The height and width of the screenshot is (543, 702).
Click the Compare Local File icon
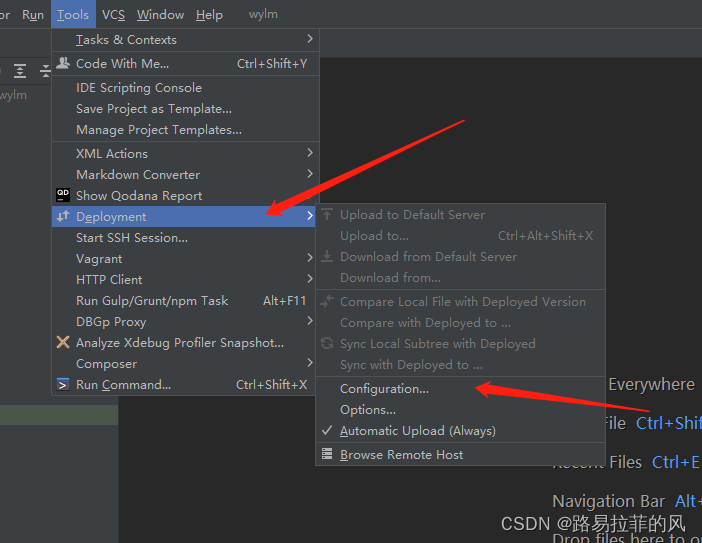pyautogui.click(x=327, y=301)
